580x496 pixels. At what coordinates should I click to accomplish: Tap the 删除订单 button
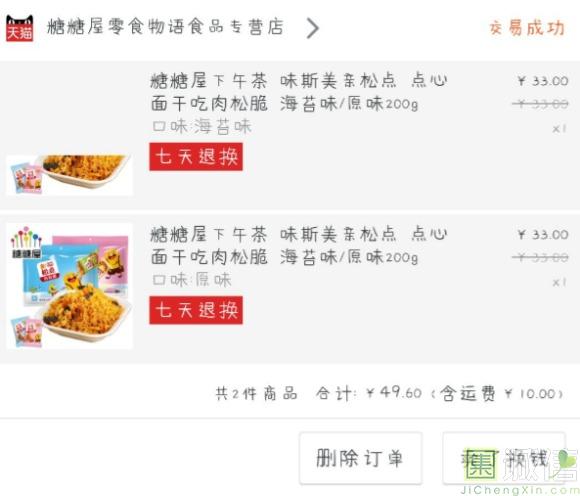click(361, 458)
